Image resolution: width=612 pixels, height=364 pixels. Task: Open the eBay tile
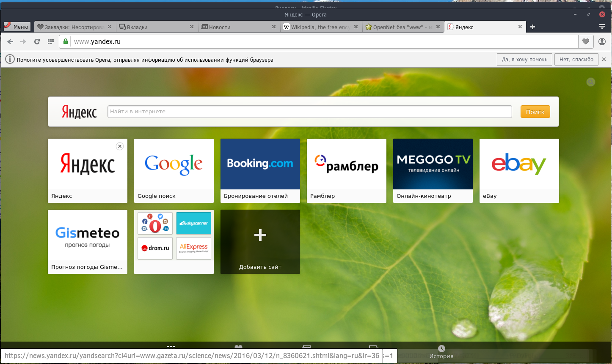519,171
